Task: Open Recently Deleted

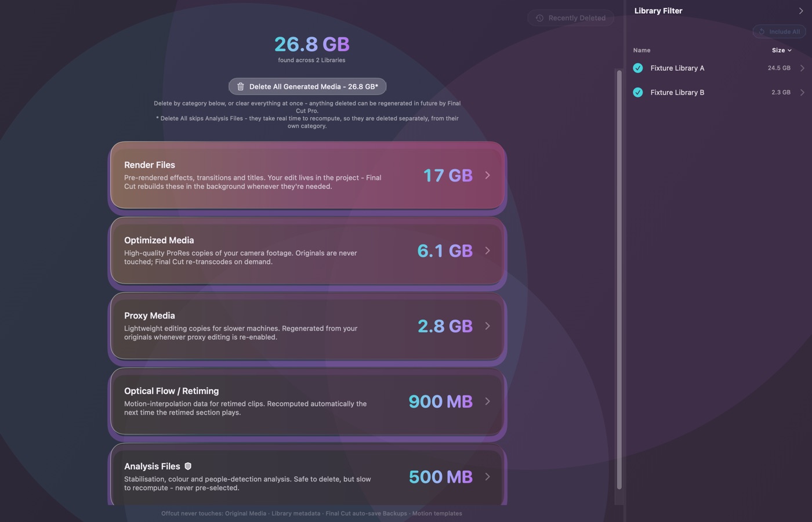Action: click(x=571, y=18)
